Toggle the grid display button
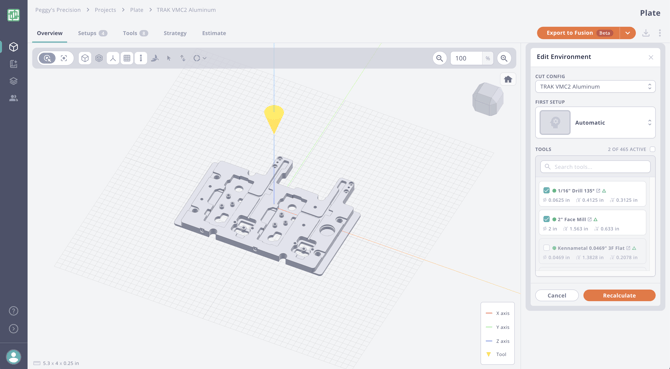 [x=127, y=58]
